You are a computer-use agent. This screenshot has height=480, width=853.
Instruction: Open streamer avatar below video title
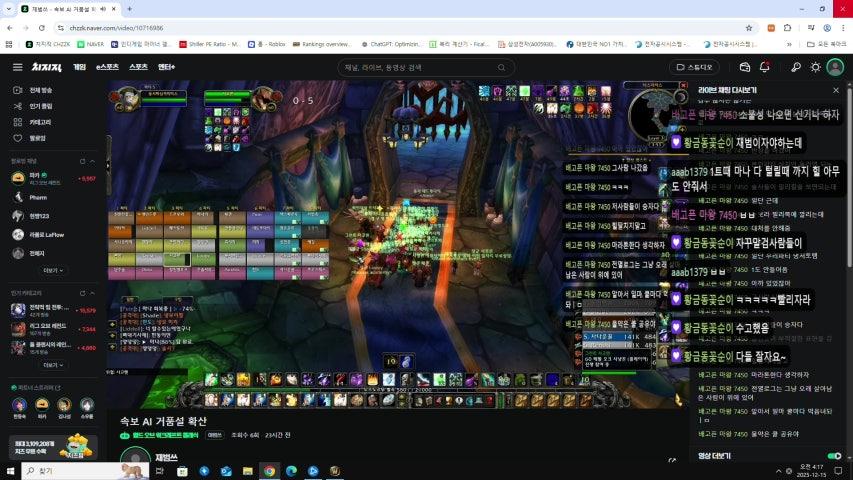(135, 457)
